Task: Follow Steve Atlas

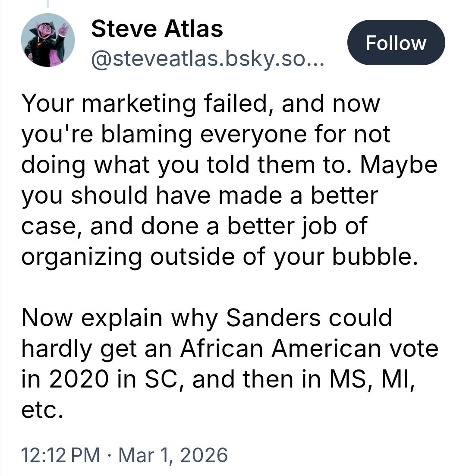Action: (396, 42)
